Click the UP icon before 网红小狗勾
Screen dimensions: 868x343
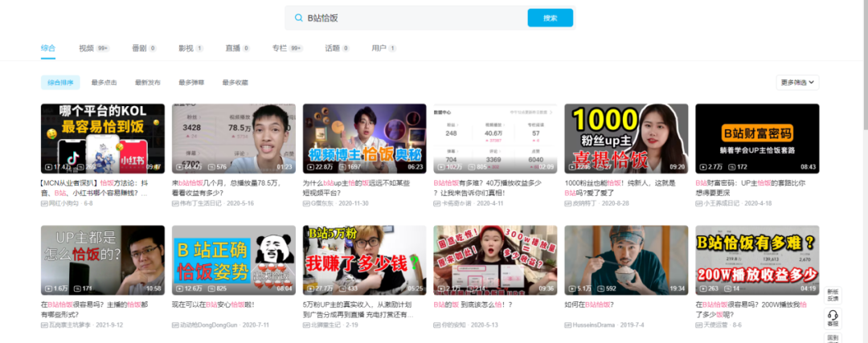pyautogui.click(x=44, y=203)
